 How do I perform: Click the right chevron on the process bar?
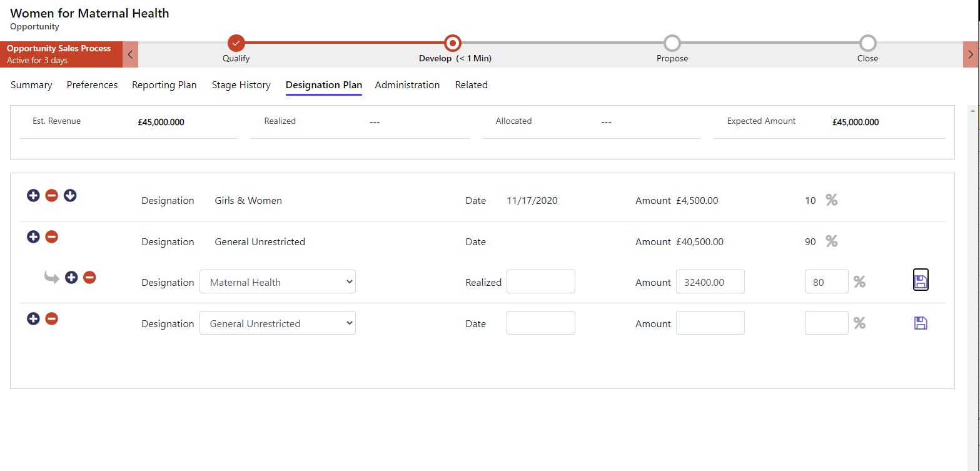point(971,54)
